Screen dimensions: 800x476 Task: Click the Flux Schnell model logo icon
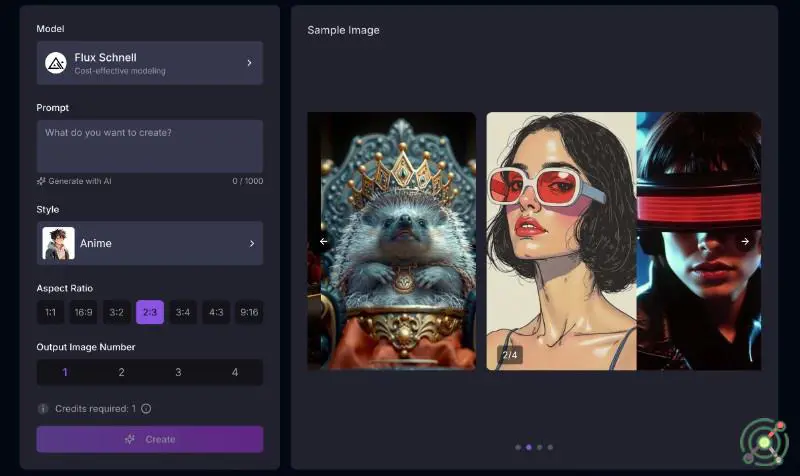click(x=56, y=63)
